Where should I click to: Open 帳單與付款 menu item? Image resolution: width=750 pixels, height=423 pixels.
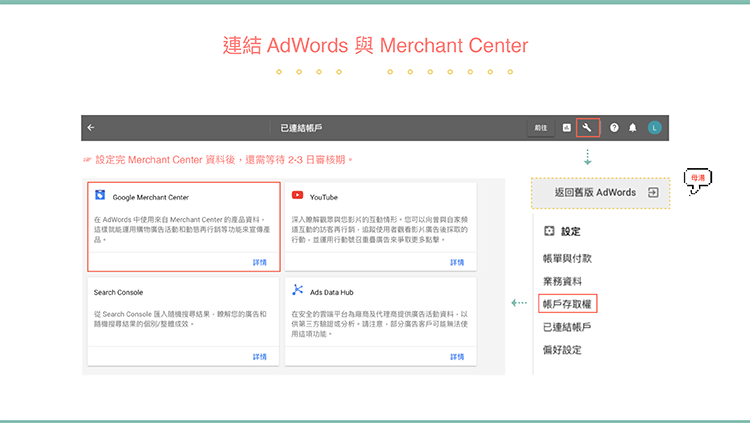tap(567, 258)
